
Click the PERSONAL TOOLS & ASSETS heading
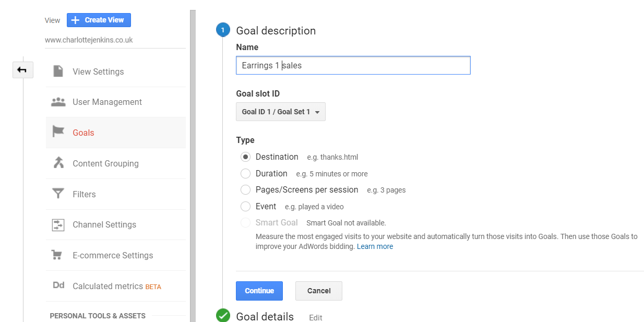point(98,316)
